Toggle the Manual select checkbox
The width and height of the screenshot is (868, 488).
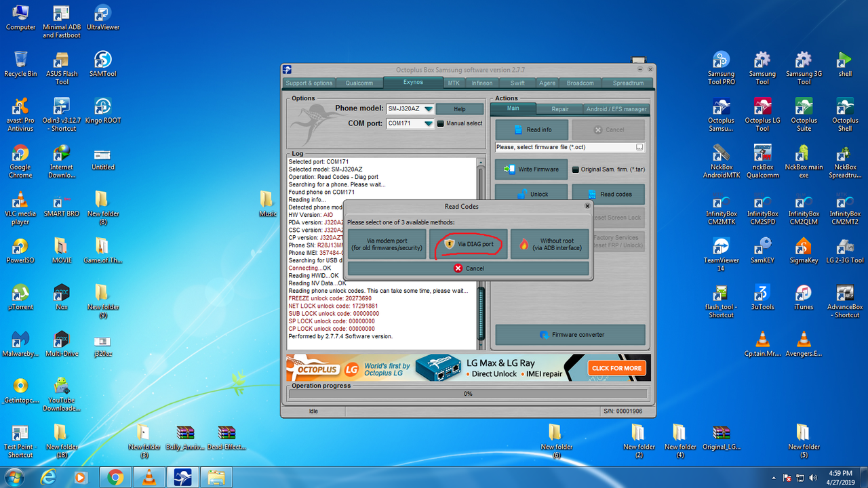pyautogui.click(x=440, y=123)
